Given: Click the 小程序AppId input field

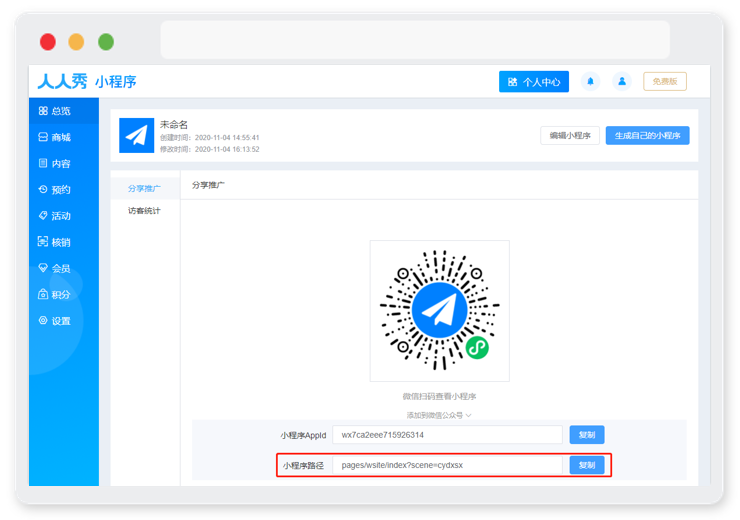Looking at the screenshot, I should (447, 435).
